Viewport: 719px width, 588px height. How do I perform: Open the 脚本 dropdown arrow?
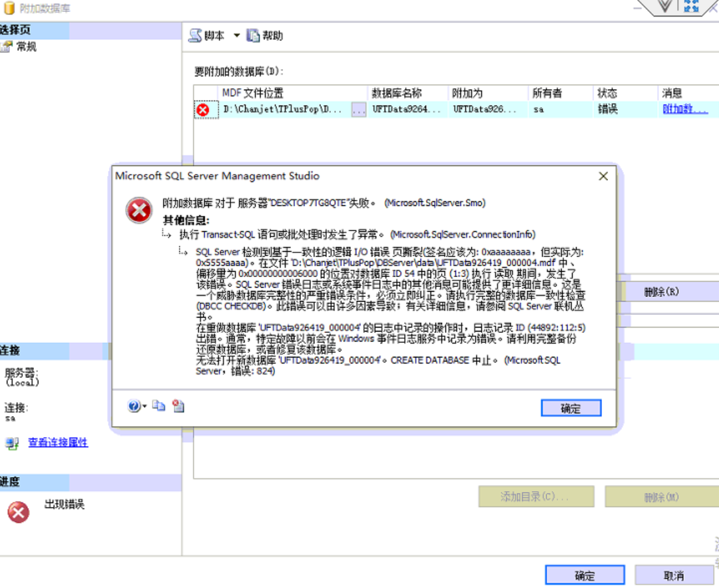[x=237, y=35]
